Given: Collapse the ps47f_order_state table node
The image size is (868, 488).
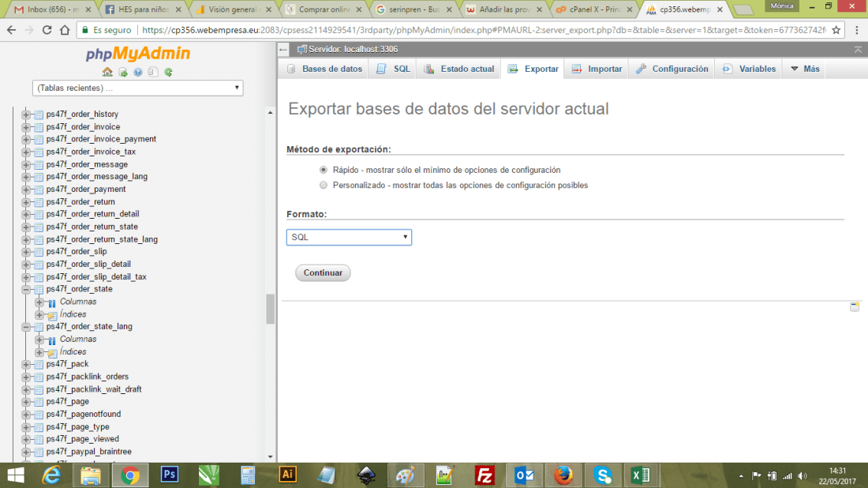Looking at the screenshot, I should pos(25,290).
